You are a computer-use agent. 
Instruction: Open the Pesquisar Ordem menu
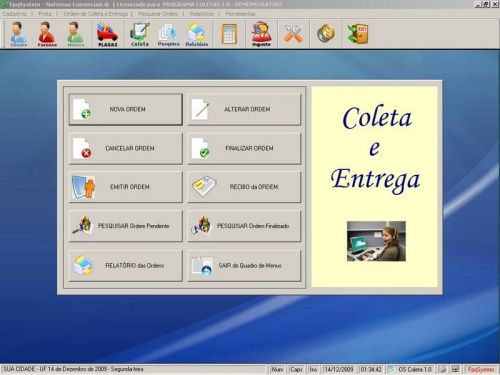coord(158,14)
